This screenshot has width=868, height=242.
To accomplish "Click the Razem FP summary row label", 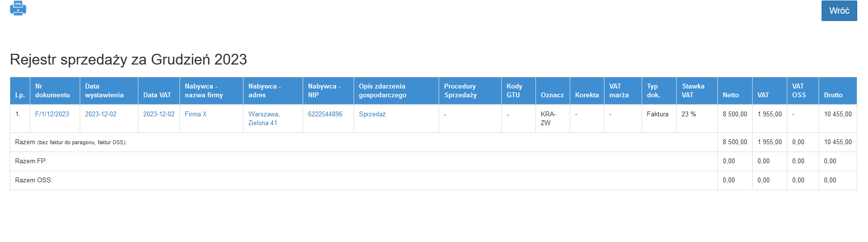I will coord(31,161).
